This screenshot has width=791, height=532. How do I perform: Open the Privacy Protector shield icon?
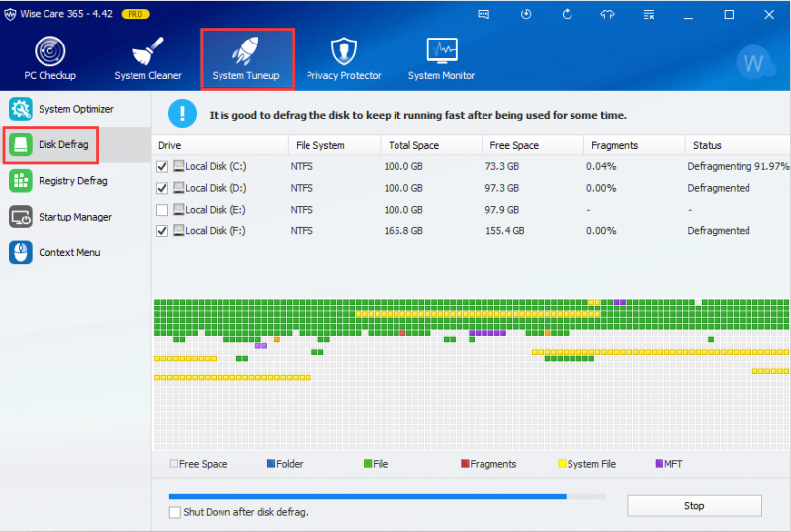click(x=344, y=51)
